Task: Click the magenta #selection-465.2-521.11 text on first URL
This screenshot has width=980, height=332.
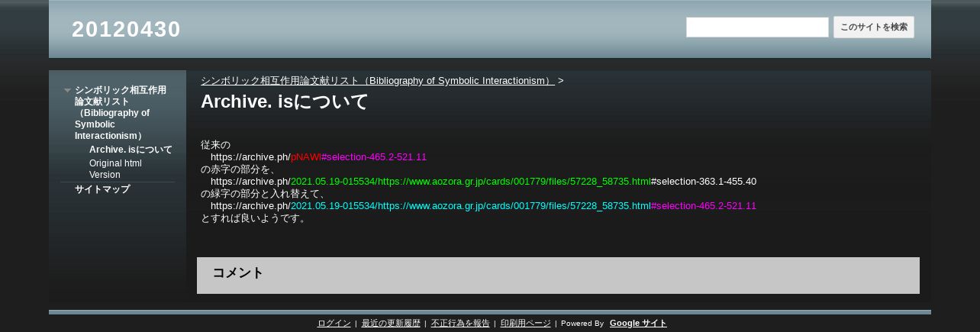Action: [x=374, y=157]
